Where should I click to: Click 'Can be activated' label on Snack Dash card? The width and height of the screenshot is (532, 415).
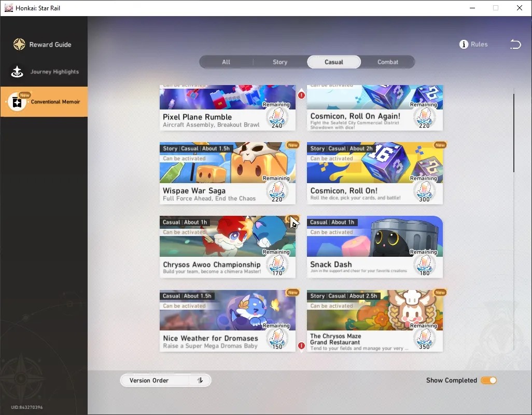click(x=331, y=232)
